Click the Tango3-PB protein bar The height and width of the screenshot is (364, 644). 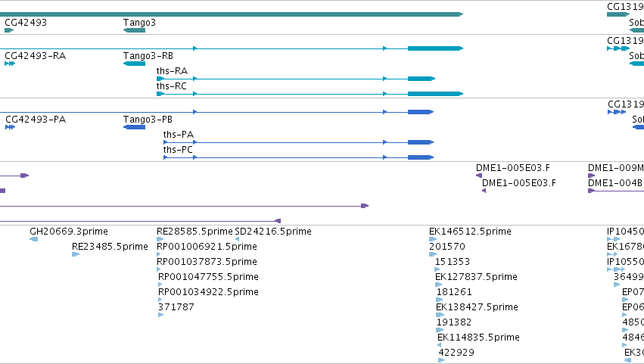point(134,127)
